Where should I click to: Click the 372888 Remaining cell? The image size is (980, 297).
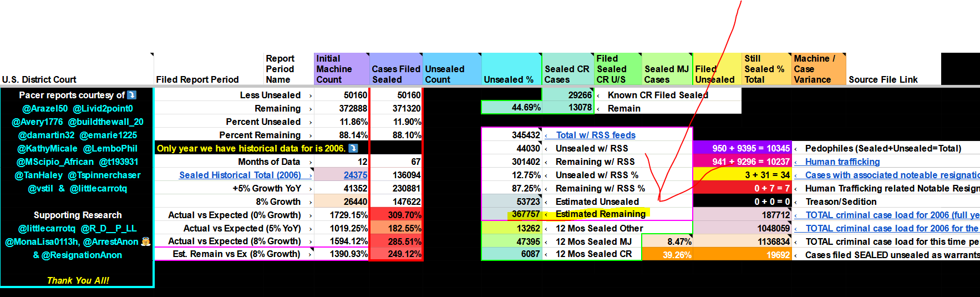342,108
